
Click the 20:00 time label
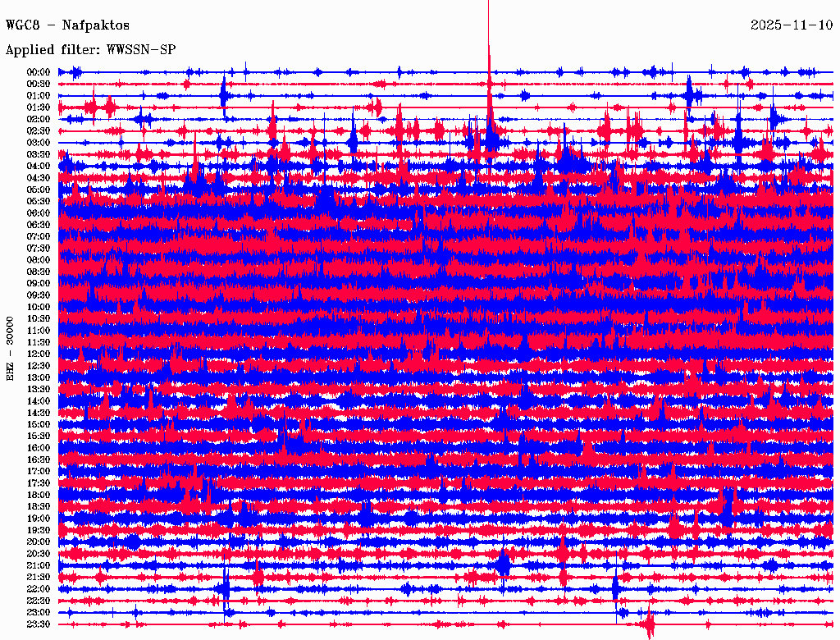pyautogui.click(x=39, y=542)
